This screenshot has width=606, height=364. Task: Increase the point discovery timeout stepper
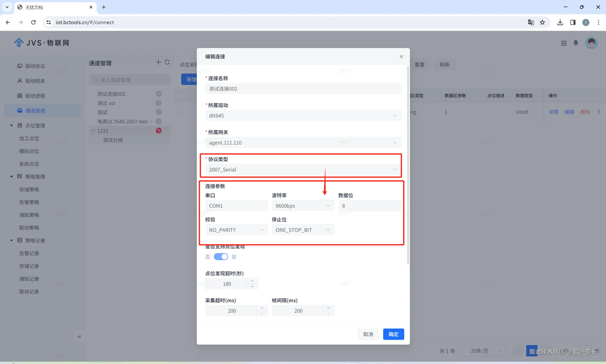252,281
